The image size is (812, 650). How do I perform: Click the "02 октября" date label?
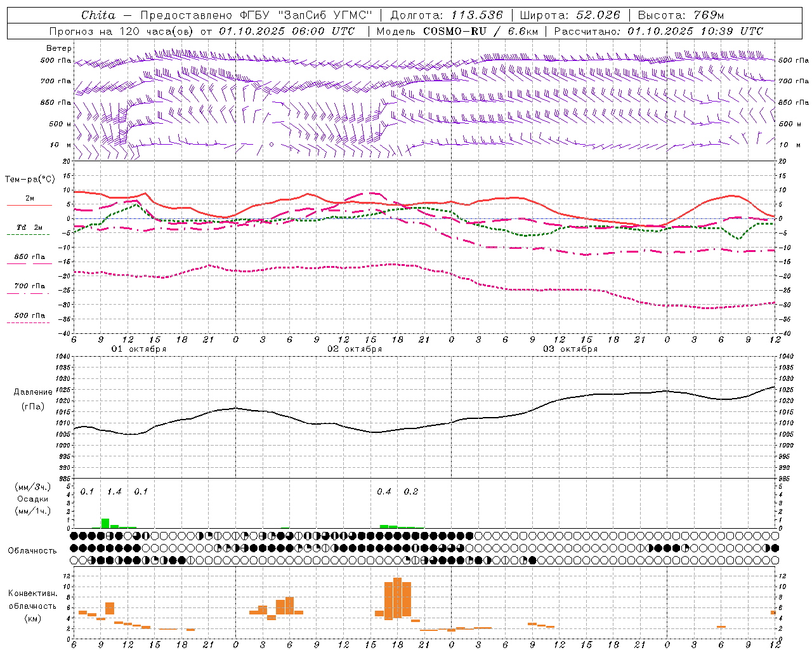click(x=355, y=349)
